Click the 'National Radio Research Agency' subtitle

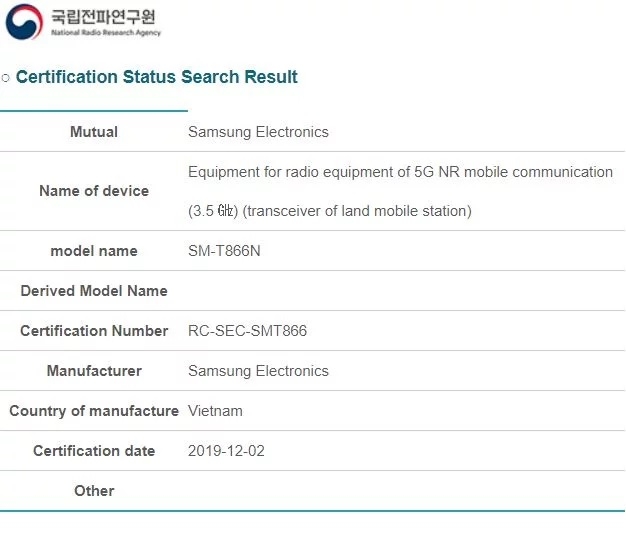(x=106, y=33)
